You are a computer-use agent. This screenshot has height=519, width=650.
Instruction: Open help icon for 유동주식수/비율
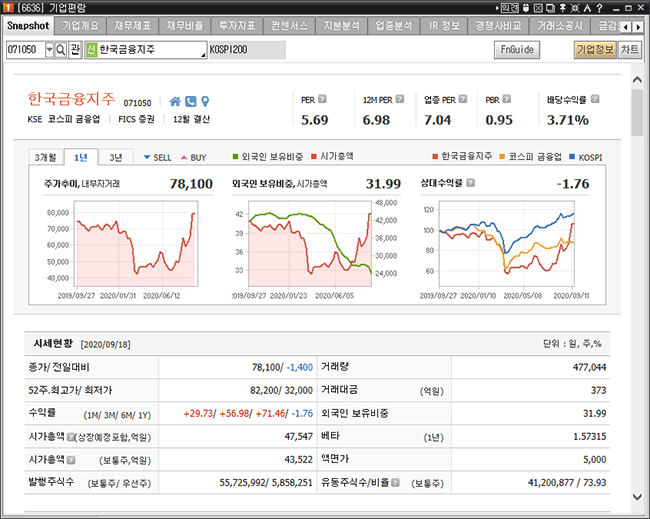[395, 483]
